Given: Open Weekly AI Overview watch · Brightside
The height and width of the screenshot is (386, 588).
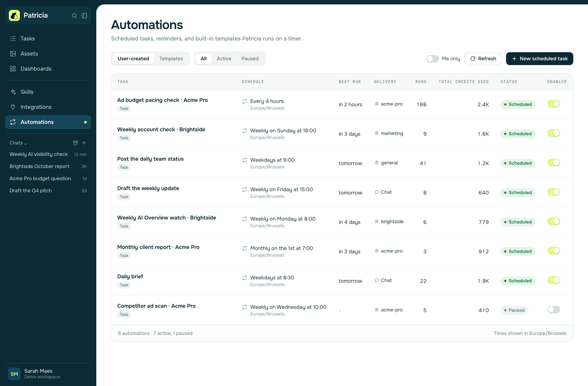Looking at the screenshot, I should coord(166,218).
